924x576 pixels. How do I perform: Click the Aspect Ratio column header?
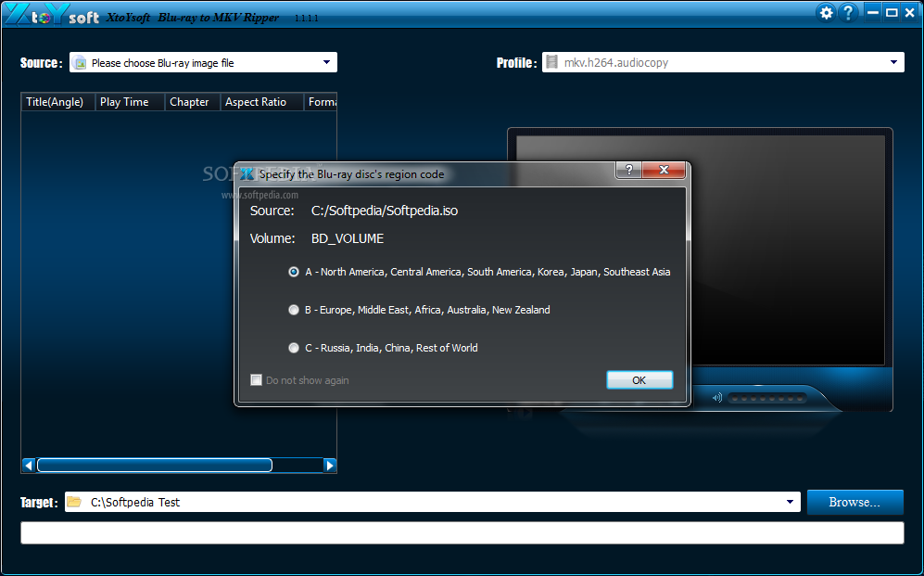click(x=262, y=102)
